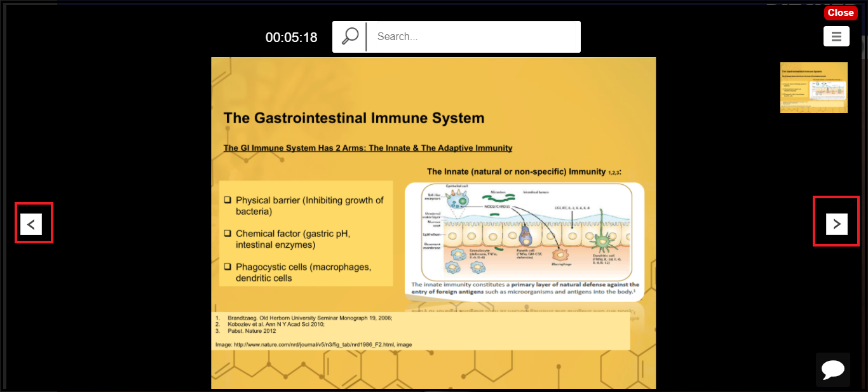The height and width of the screenshot is (392, 868).
Task: Click the Physical barrier bullet checkbox
Action: tap(227, 200)
